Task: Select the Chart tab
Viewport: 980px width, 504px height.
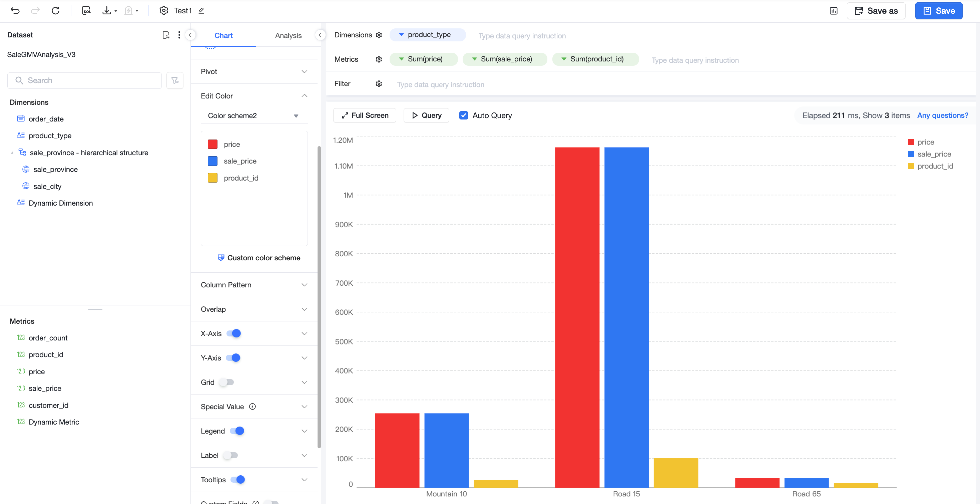Action: 223,35
